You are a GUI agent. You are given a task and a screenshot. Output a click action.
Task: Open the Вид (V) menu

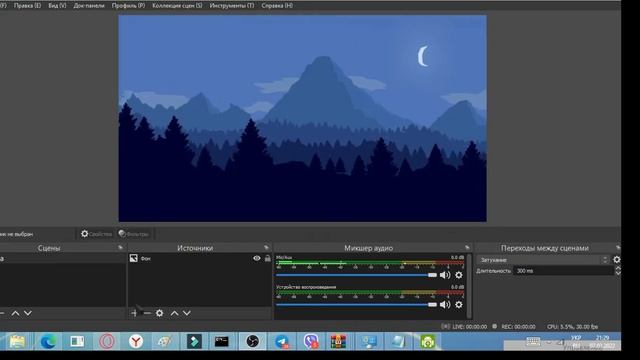(x=57, y=6)
